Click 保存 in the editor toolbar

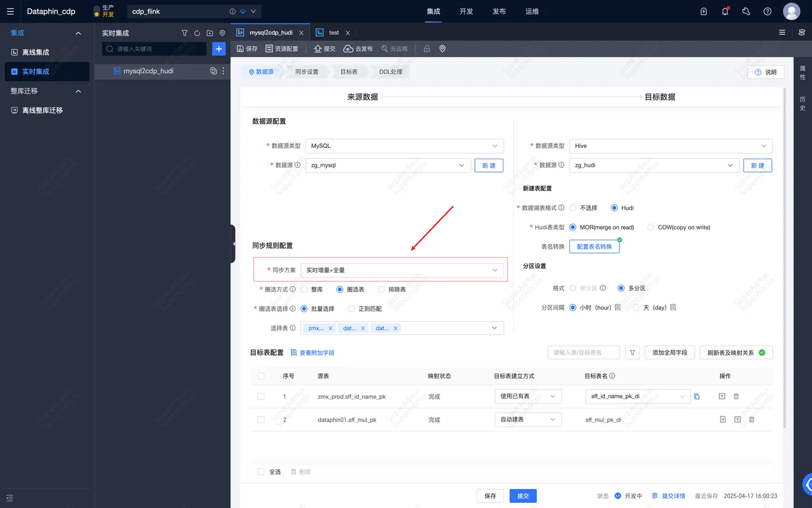pos(247,49)
